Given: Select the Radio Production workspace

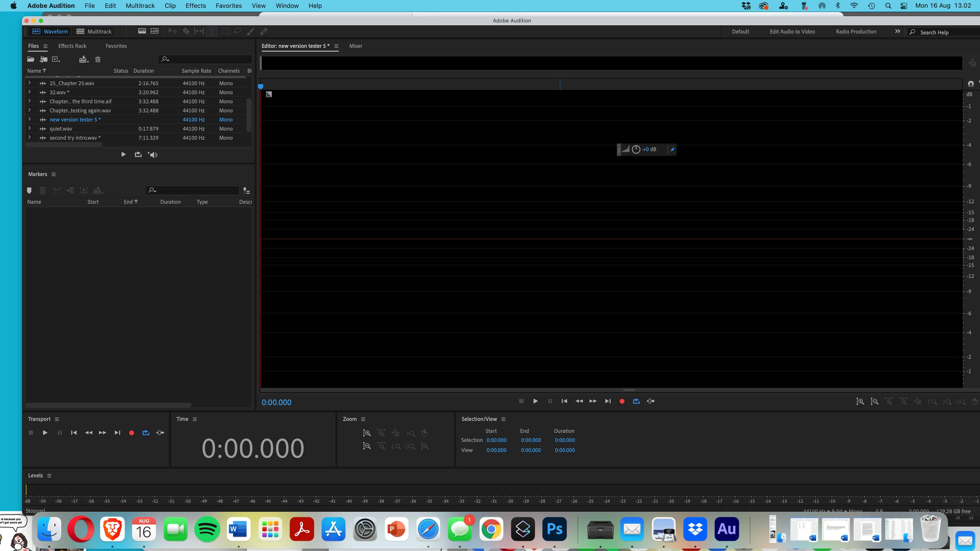Looking at the screenshot, I should coord(856,32).
